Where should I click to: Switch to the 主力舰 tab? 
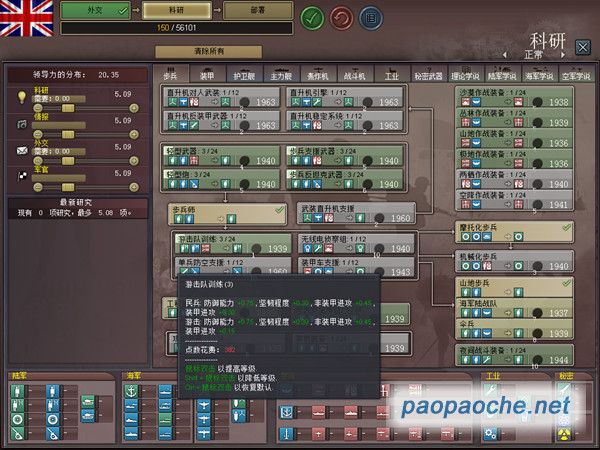coord(281,73)
